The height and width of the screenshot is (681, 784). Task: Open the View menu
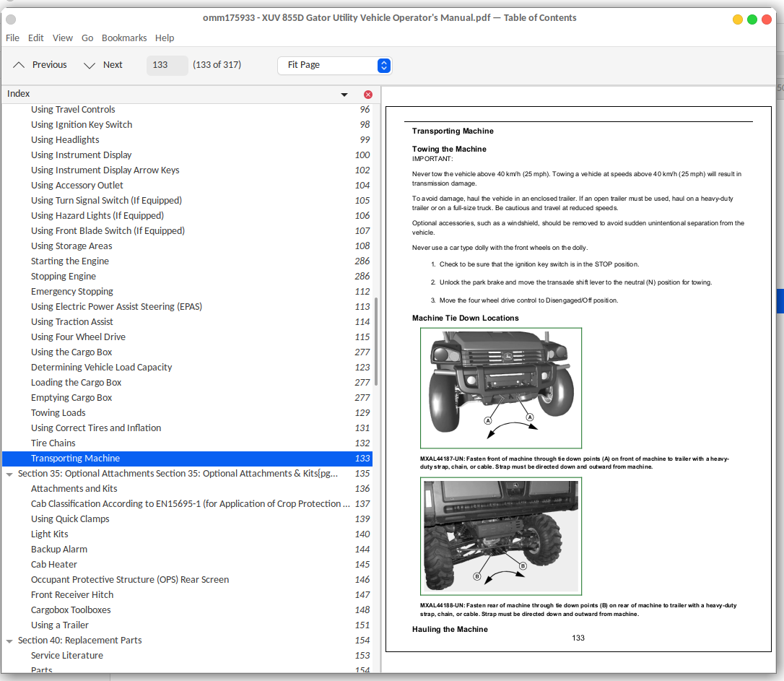[x=63, y=38]
